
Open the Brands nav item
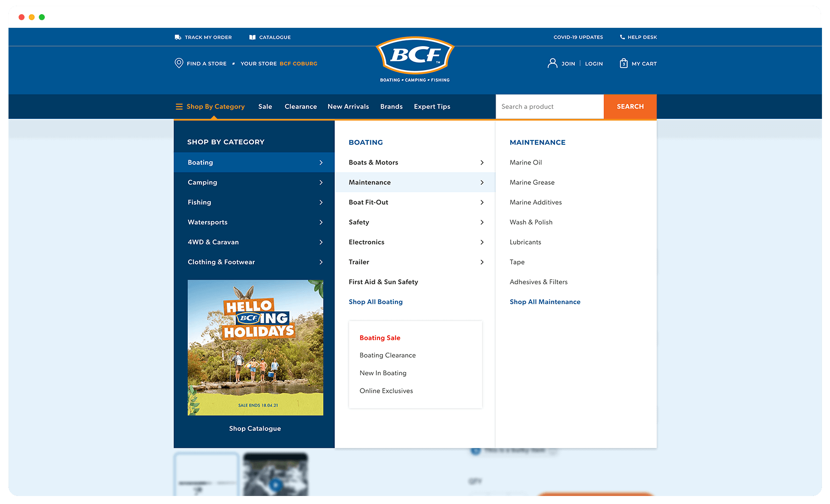click(x=391, y=107)
